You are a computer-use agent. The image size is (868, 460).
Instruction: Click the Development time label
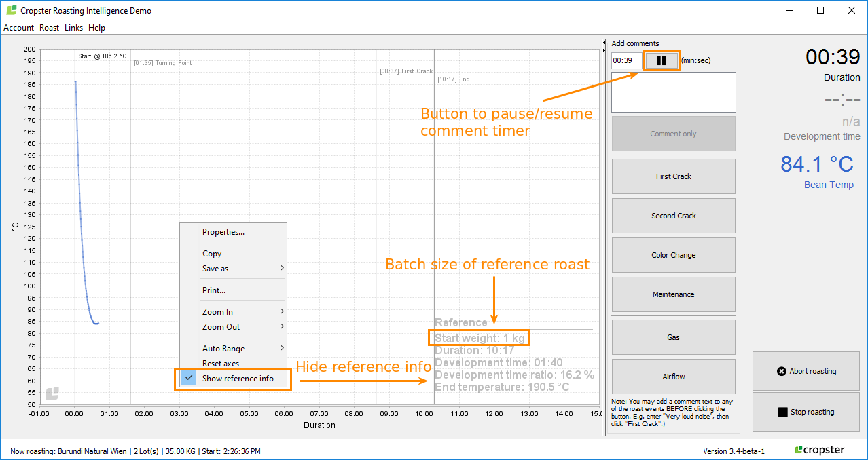822,136
